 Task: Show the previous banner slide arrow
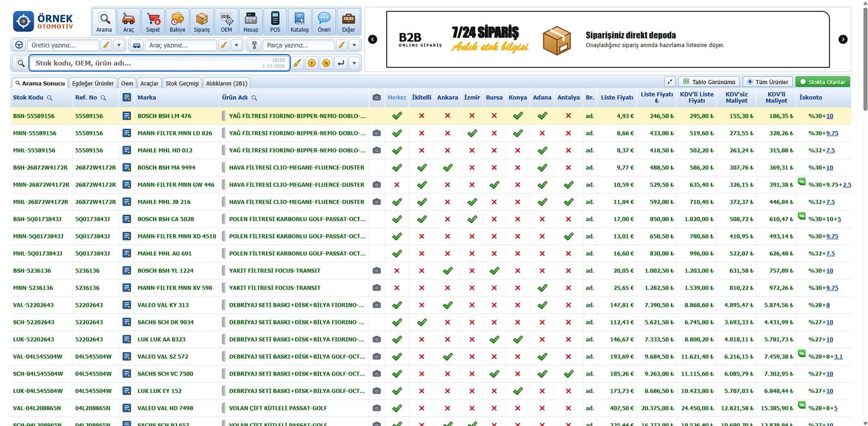(373, 39)
